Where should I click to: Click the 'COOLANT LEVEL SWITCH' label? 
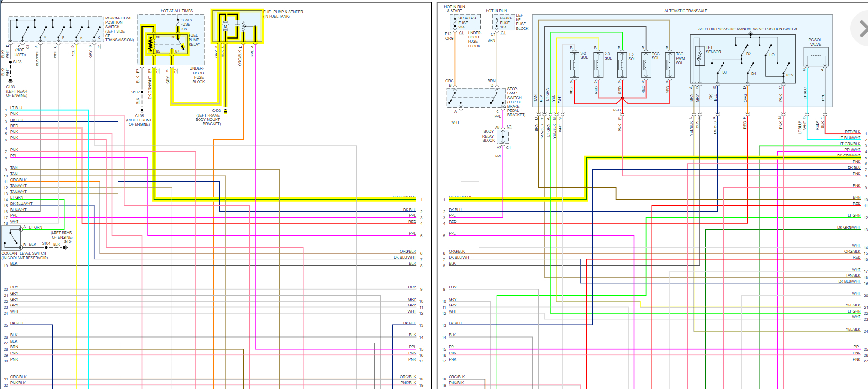click(24, 253)
